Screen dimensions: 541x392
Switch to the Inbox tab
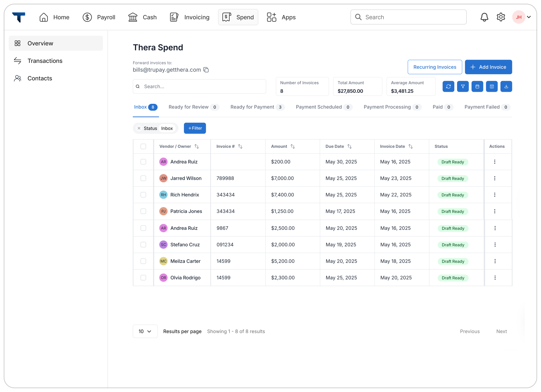pos(146,107)
